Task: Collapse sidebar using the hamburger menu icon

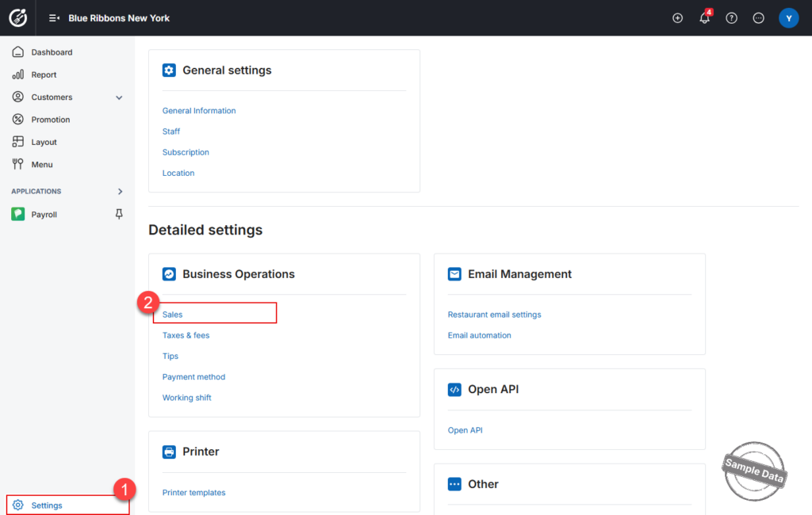Action: pyautogui.click(x=54, y=18)
